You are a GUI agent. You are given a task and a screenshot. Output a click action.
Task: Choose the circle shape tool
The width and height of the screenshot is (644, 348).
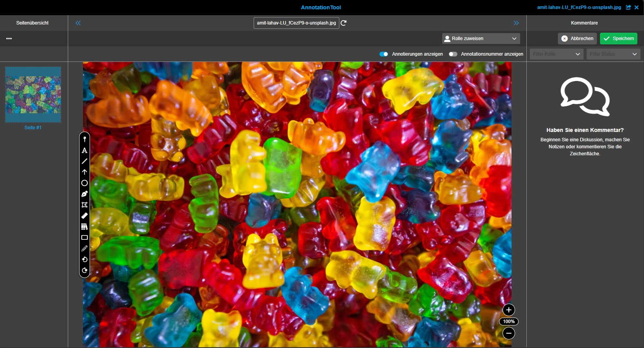click(x=85, y=183)
